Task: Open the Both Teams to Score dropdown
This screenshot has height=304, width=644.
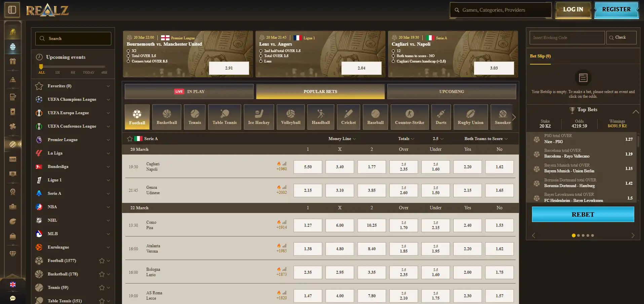Action: tap(486, 139)
